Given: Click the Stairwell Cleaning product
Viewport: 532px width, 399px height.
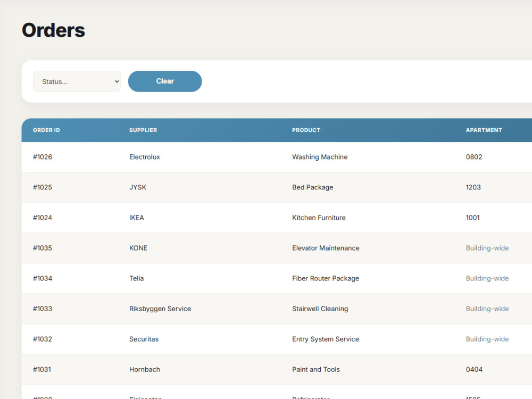Looking at the screenshot, I should [320, 309].
